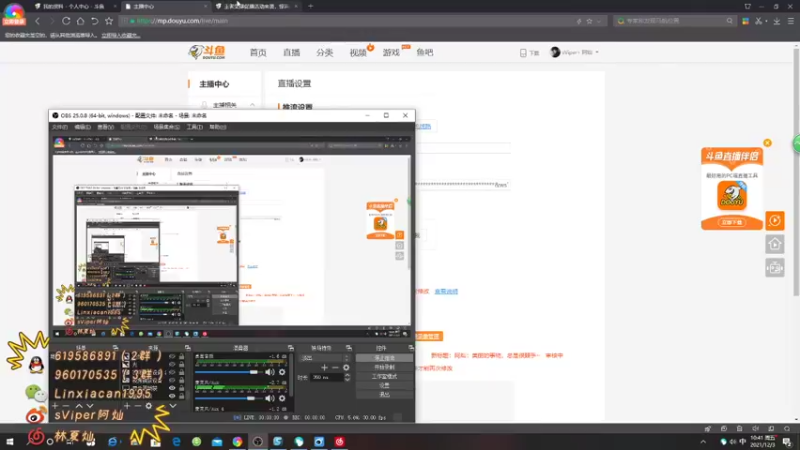Open Edge browser from taskbar

(x=176, y=442)
